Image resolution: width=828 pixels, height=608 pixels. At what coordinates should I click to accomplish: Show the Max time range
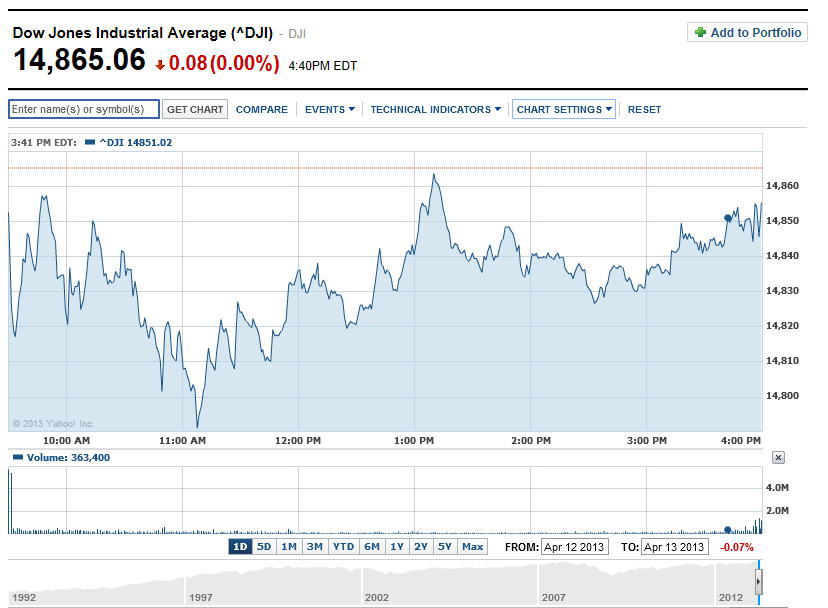pos(472,547)
